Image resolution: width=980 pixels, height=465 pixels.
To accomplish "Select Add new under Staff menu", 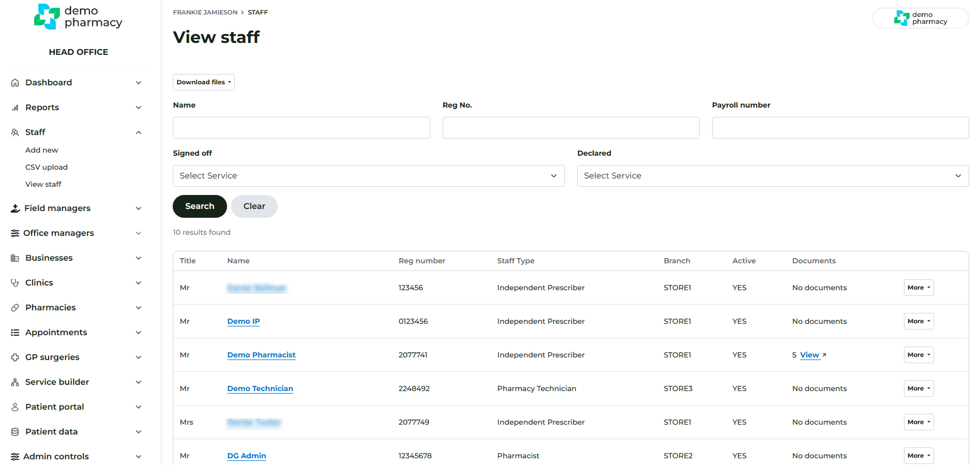I will click(x=42, y=150).
